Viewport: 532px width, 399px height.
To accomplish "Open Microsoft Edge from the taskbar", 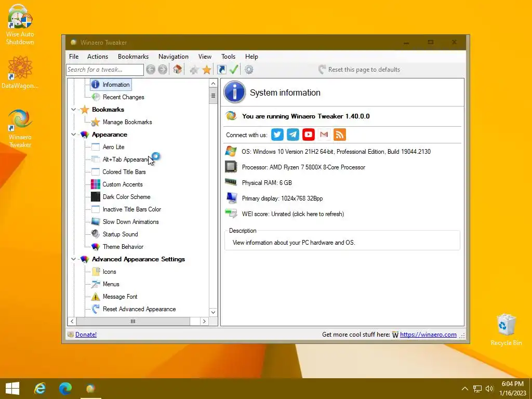I will [x=65, y=389].
